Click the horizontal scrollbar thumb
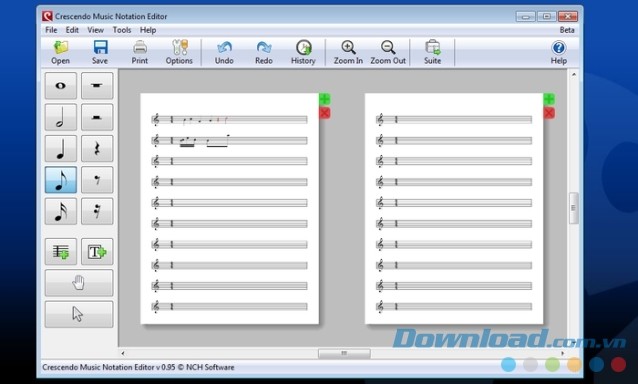This screenshot has height=384, width=638. coord(344,353)
